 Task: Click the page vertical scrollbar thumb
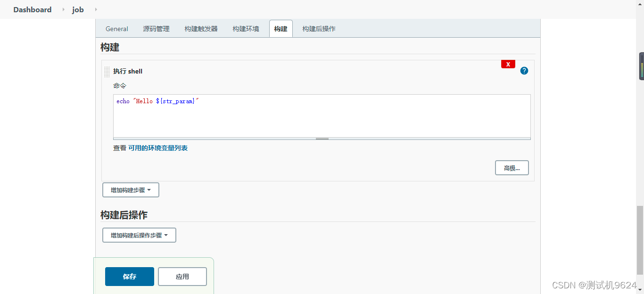(x=640, y=240)
